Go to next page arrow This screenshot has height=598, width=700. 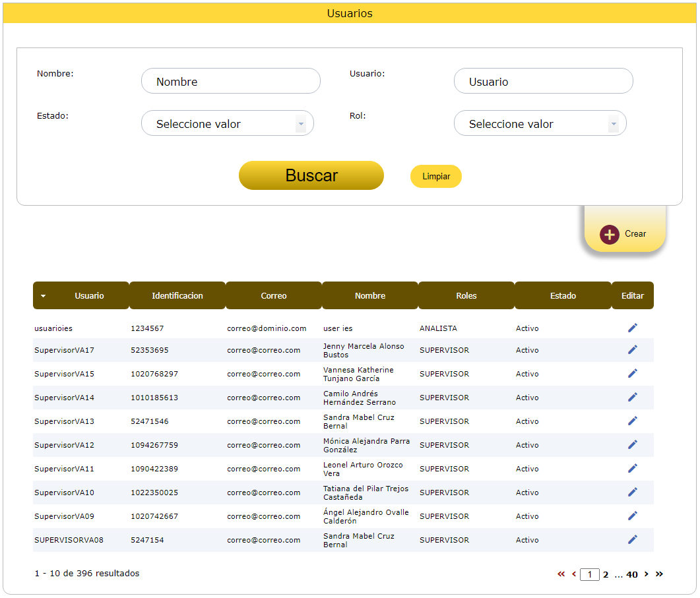pos(647,574)
